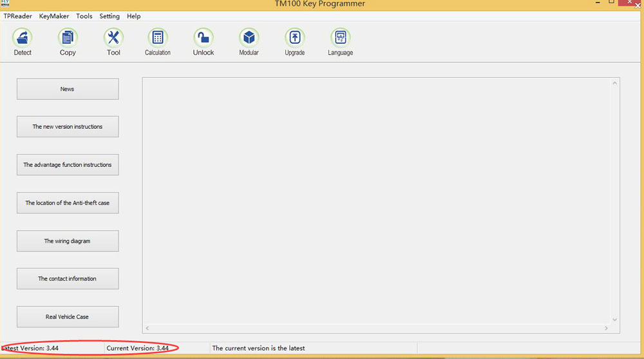644x359 pixels.
Task: Click the horizontal scroll left arrow
Action: [x=147, y=328]
